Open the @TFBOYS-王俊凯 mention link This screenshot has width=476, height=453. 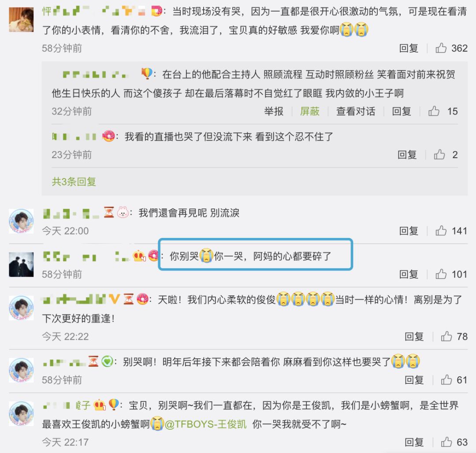click(x=205, y=424)
